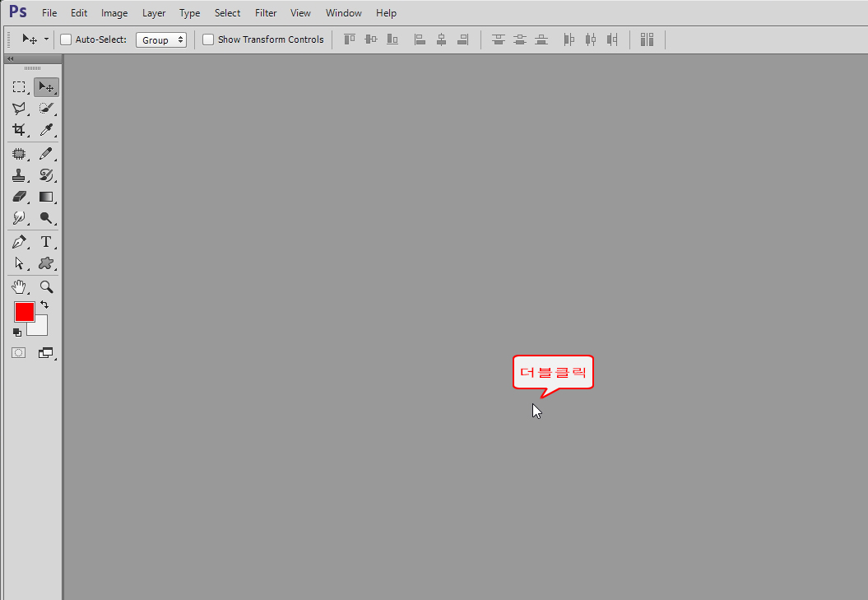This screenshot has height=600, width=868.
Task: Select the Art History Brush tool
Action: tap(46, 175)
